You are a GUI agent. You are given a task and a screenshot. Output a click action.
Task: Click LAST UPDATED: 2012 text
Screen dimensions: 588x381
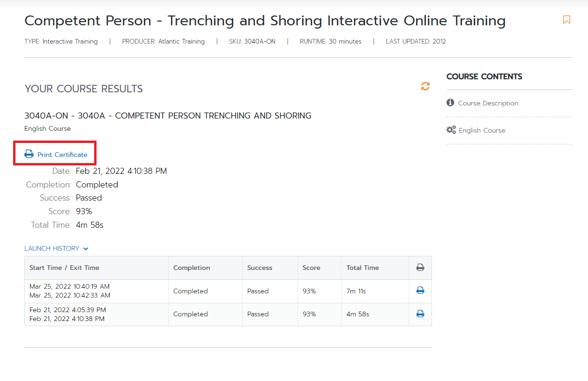point(416,41)
